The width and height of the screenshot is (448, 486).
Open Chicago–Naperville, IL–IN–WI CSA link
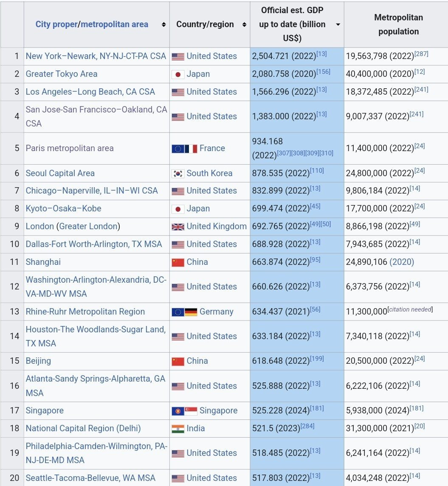[92, 191]
